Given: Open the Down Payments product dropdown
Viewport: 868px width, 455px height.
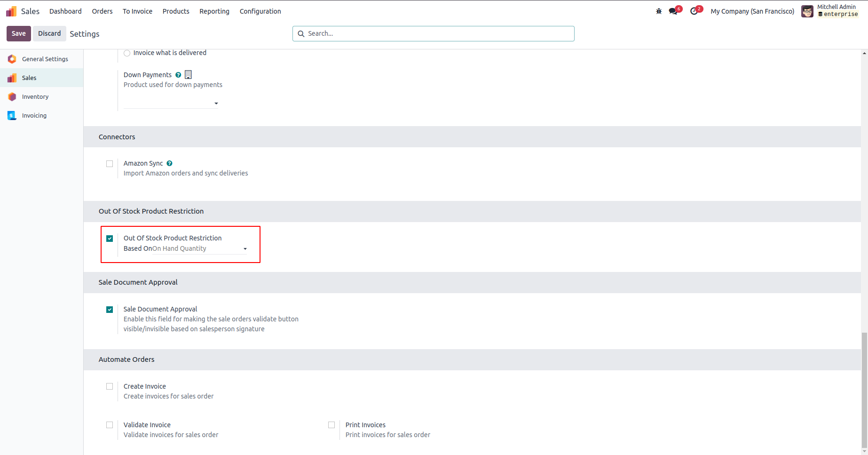Looking at the screenshot, I should click(171, 103).
